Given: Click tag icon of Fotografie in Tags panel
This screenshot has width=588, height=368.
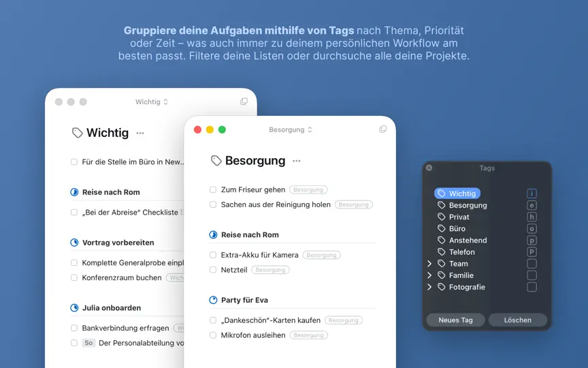Looking at the screenshot, I should tap(442, 287).
